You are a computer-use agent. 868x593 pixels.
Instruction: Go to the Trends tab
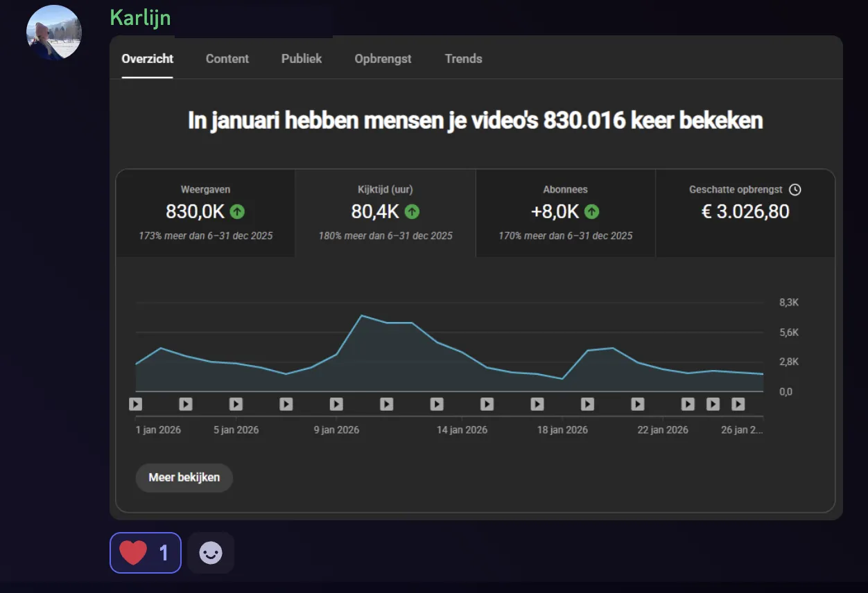click(463, 59)
